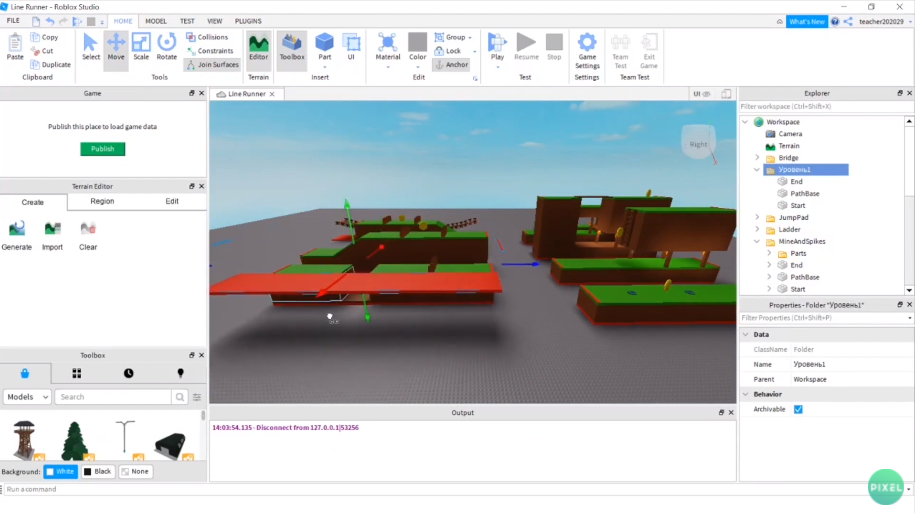
Task: Open the Material picker
Action: (387, 47)
